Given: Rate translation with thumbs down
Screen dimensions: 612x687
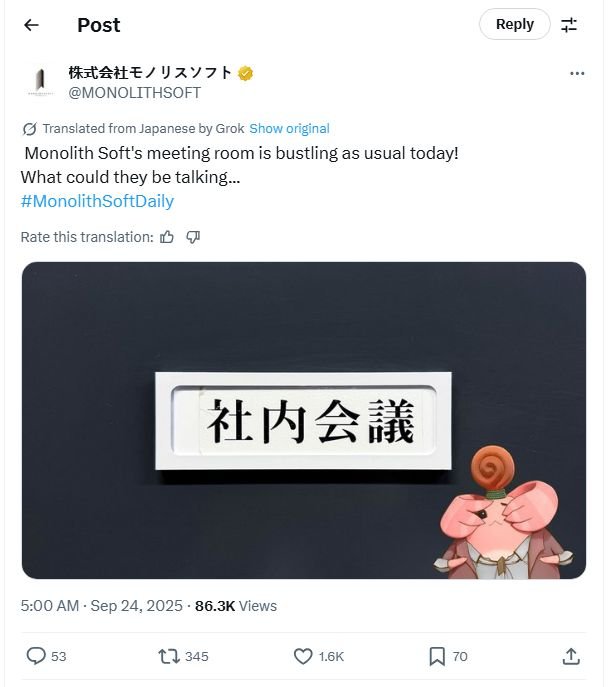Looking at the screenshot, I should 193,237.
